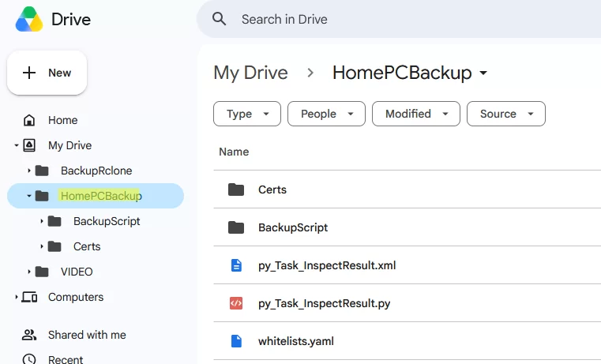Image resolution: width=601 pixels, height=364 pixels.
Task: Select file name py_Task_InspectResult.xml
Action: tap(327, 265)
